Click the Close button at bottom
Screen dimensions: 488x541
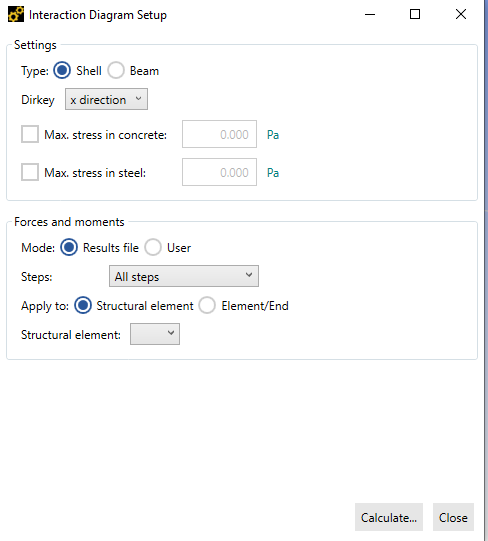click(453, 517)
